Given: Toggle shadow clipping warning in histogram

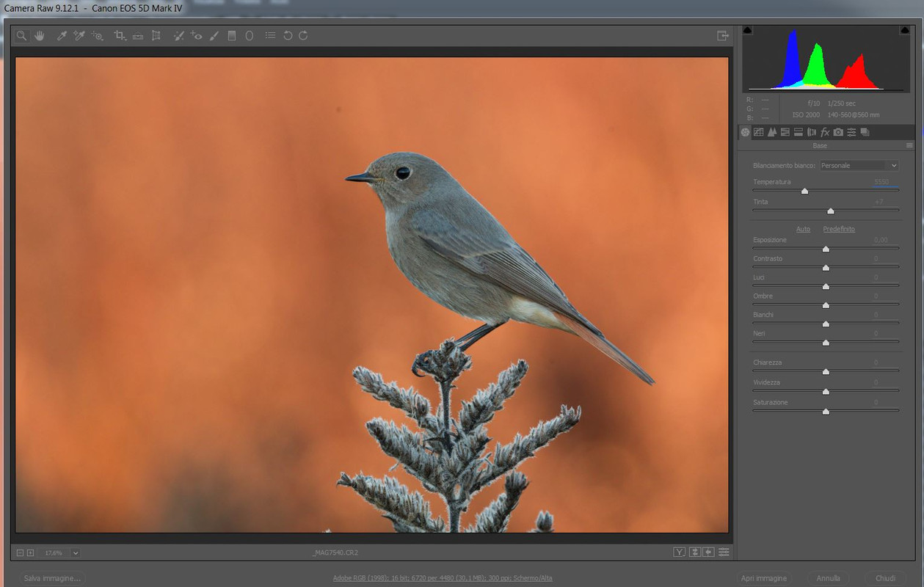Looking at the screenshot, I should pos(747,30).
